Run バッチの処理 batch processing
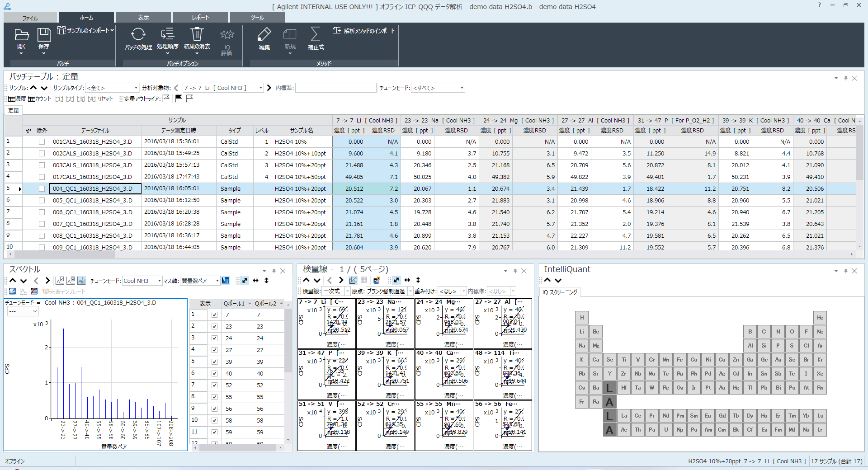This screenshot has height=470, width=868. [138, 39]
